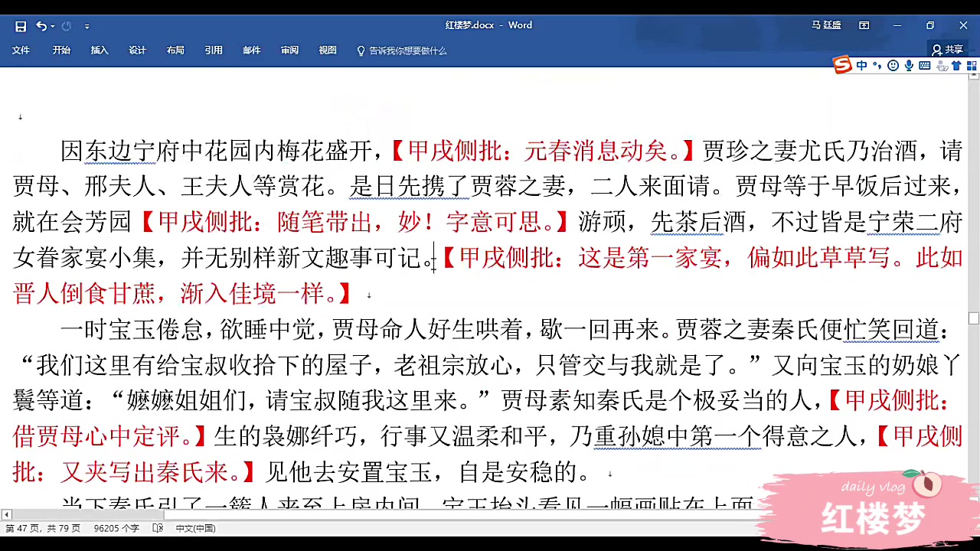
Task: Click red text 晋人倒食甘蔗
Action: point(84,293)
